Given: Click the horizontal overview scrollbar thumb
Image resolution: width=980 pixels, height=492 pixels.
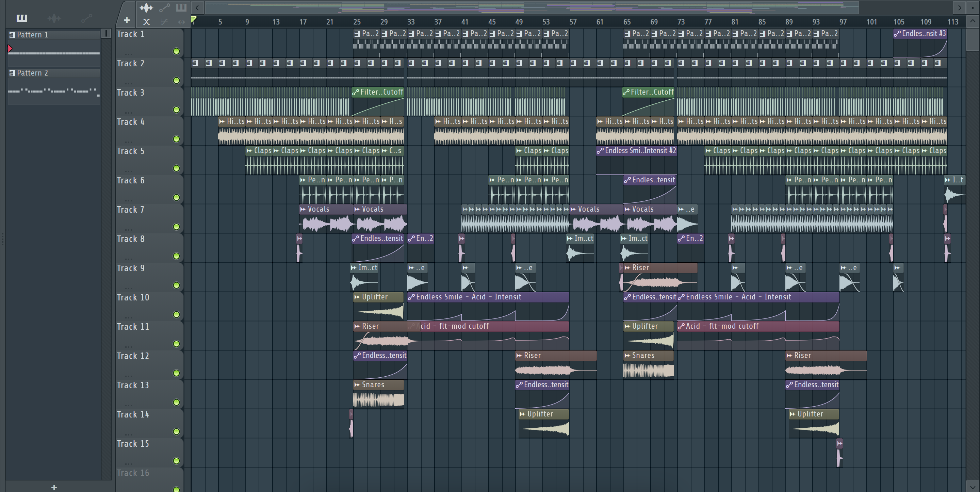Looking at the screenshot, I should [532, 7].
